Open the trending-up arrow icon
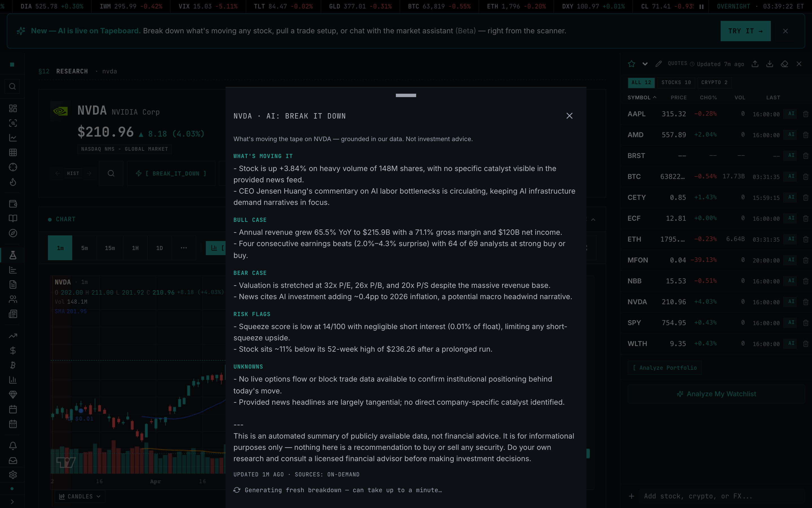Viewport: 812px width, 508px height. click(13, 336)
